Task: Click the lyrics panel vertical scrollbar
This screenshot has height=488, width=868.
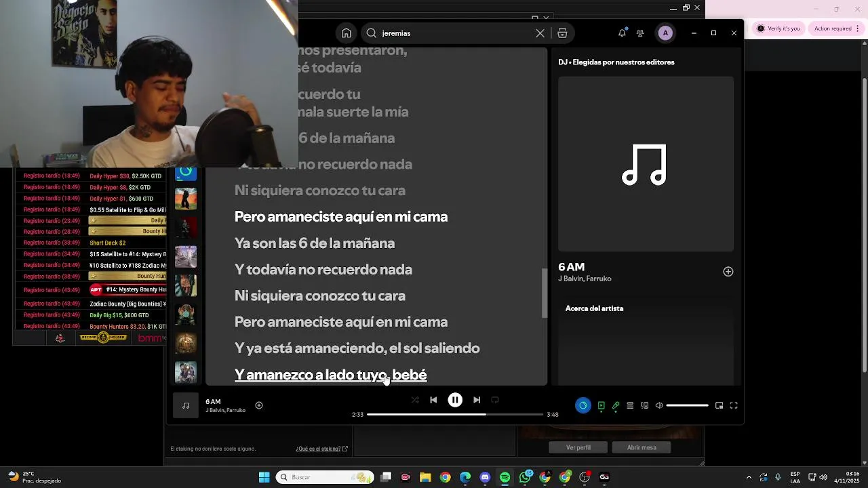Action: (544, 293)
